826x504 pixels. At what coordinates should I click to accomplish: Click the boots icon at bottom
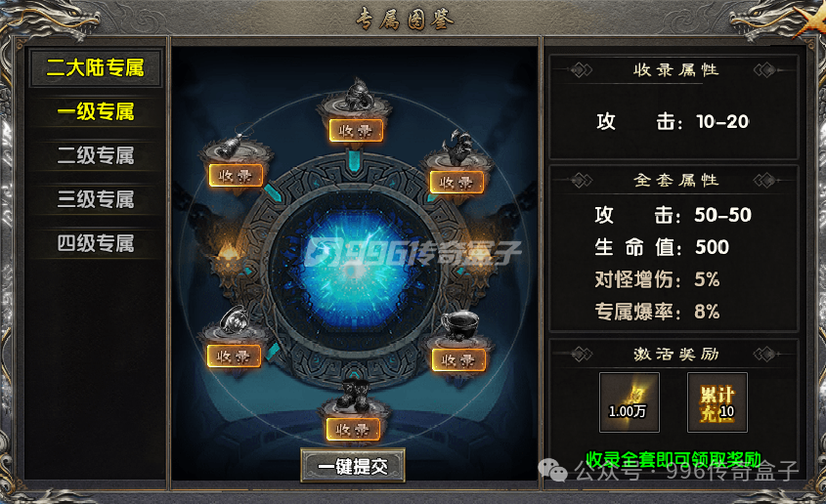354,395
